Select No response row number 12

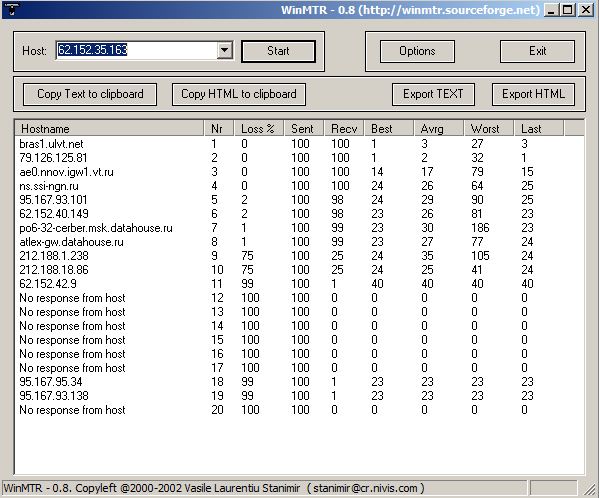(x=300, y=298)
